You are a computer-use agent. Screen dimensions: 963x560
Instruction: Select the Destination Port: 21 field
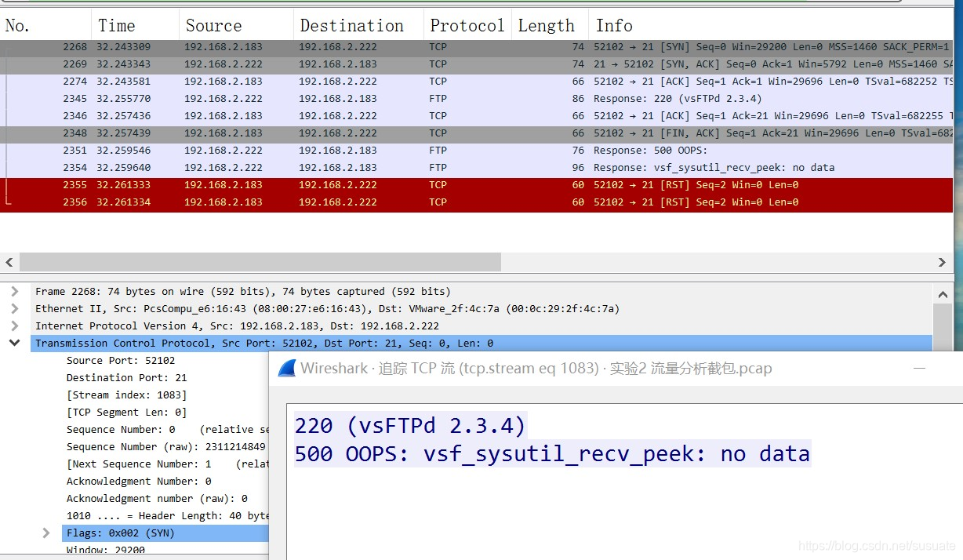pos(126,377)
